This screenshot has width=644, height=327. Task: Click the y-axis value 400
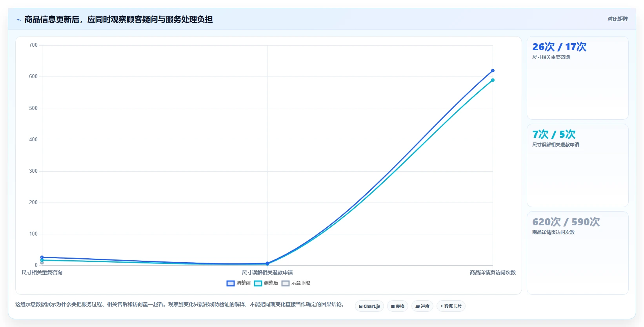coord(33,139)
